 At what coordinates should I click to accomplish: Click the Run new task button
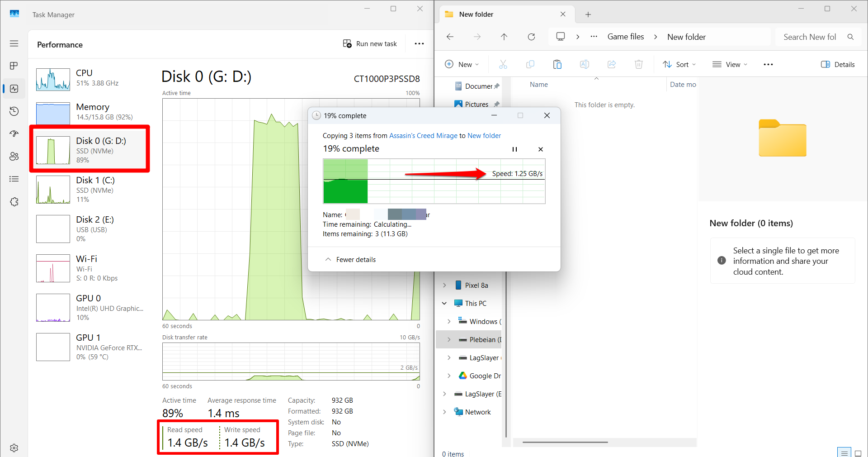click(370, 43)
